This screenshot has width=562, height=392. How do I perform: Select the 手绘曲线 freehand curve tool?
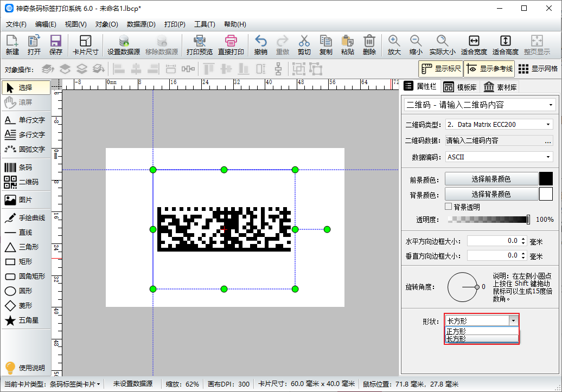25,218
